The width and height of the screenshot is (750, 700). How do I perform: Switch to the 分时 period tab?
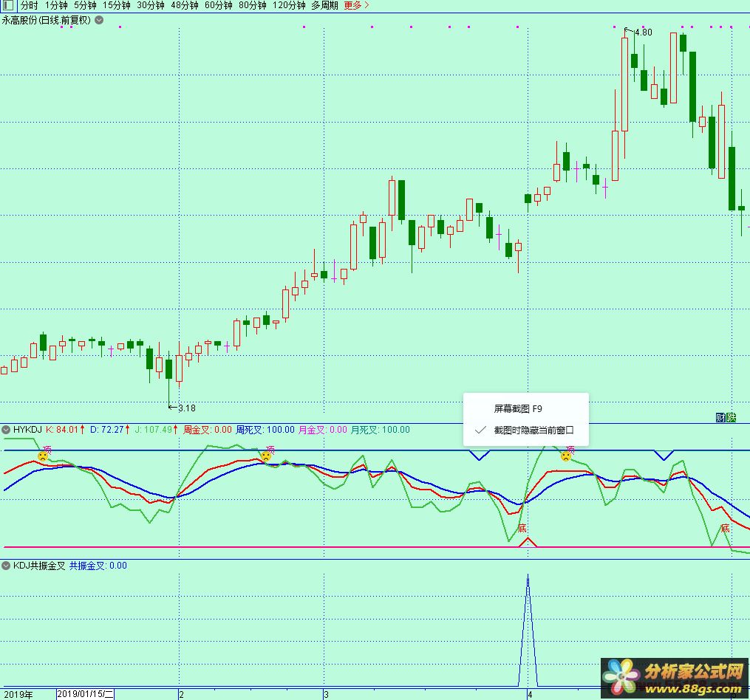pos(29,6)
